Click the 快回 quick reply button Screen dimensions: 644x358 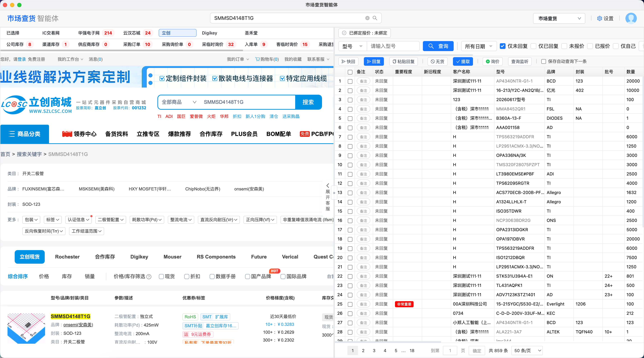pyautogui.click(x=348, y=61)
